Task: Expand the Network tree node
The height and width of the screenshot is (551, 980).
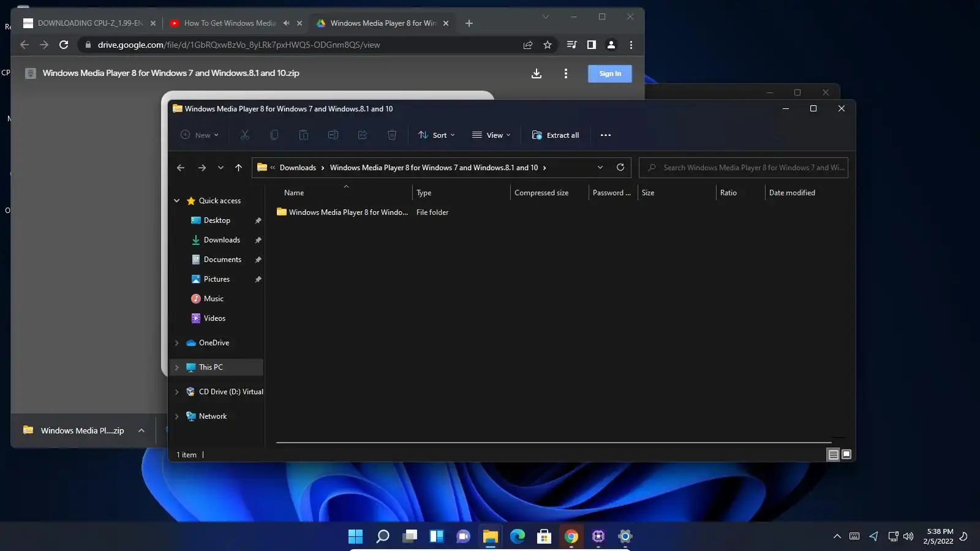Action: (x=177, y=416)
